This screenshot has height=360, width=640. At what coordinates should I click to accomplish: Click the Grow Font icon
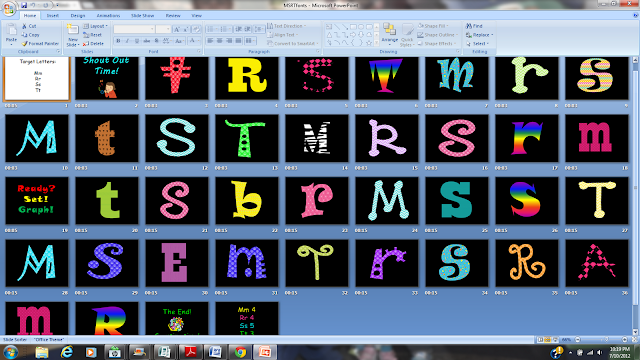176,29
